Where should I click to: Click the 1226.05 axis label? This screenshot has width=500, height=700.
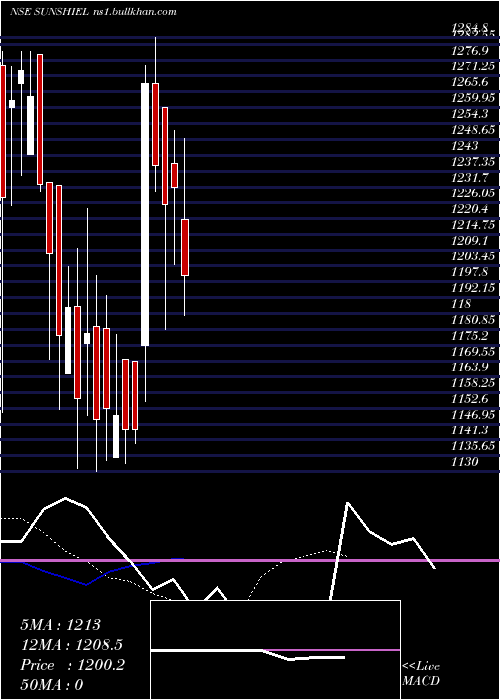[x=473, y=192]
